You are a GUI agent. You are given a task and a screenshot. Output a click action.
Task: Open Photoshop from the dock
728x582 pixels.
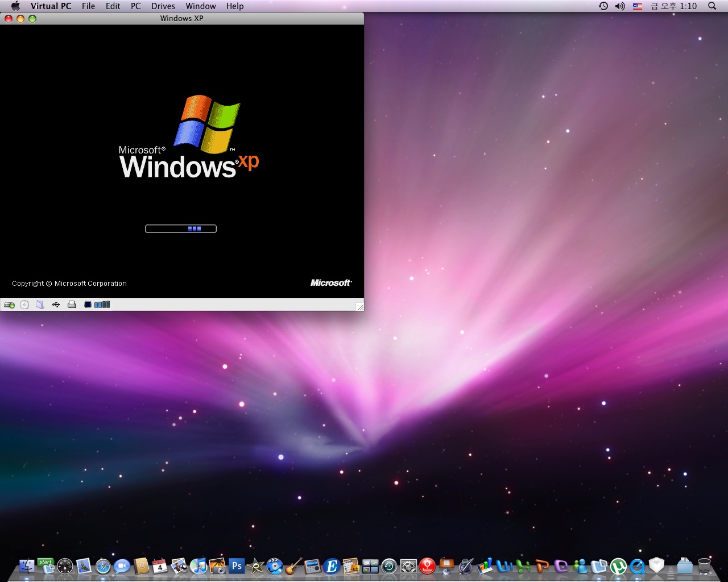click(237, 566)
